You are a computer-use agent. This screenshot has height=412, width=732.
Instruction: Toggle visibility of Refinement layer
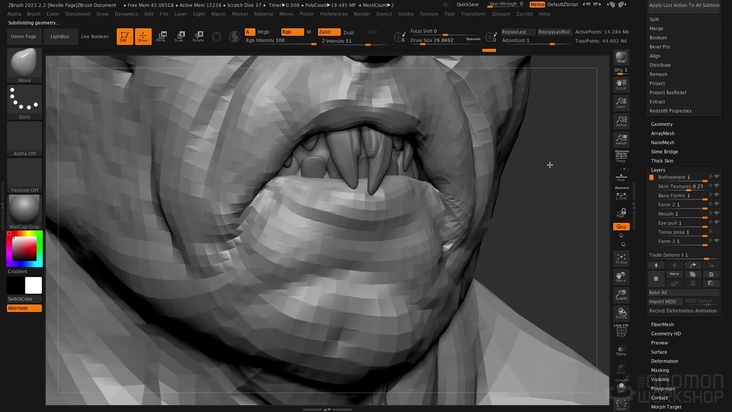pyautogui.click(x=717, y=177)
